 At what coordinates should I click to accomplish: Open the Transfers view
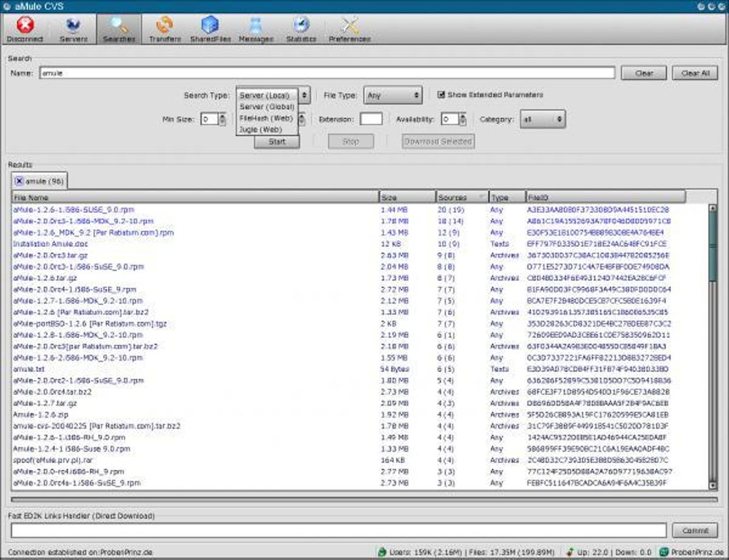[165, 29]
